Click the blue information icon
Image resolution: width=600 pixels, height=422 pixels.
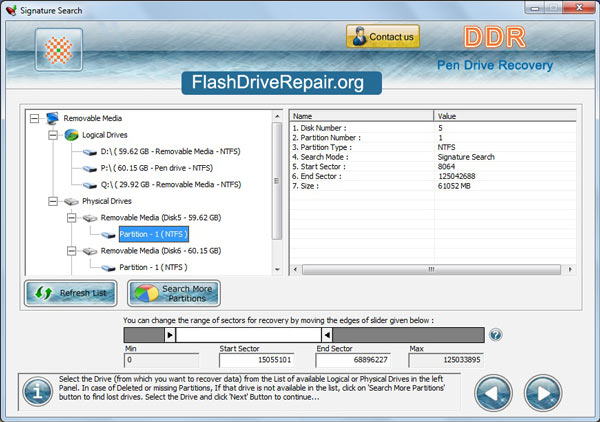(38, 391)
